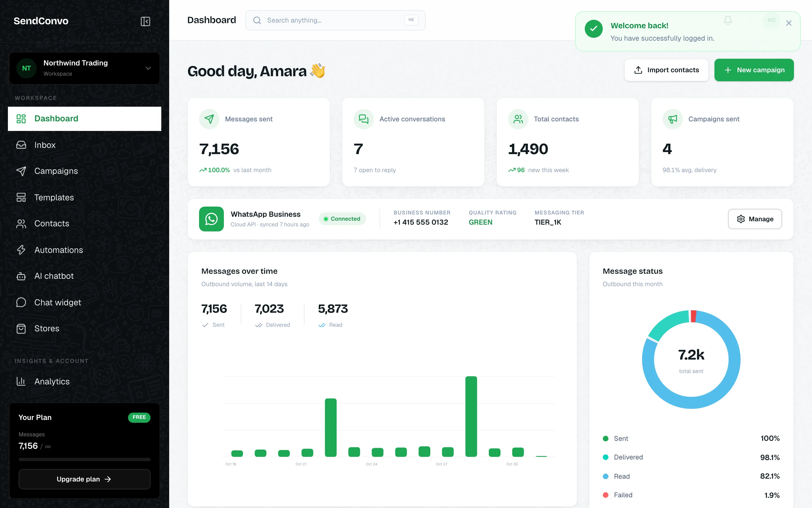The height and width of the screenshot is (508, 812).
Task: Collapse the sidebar panel icon
Action: click(x=145, y=21)
